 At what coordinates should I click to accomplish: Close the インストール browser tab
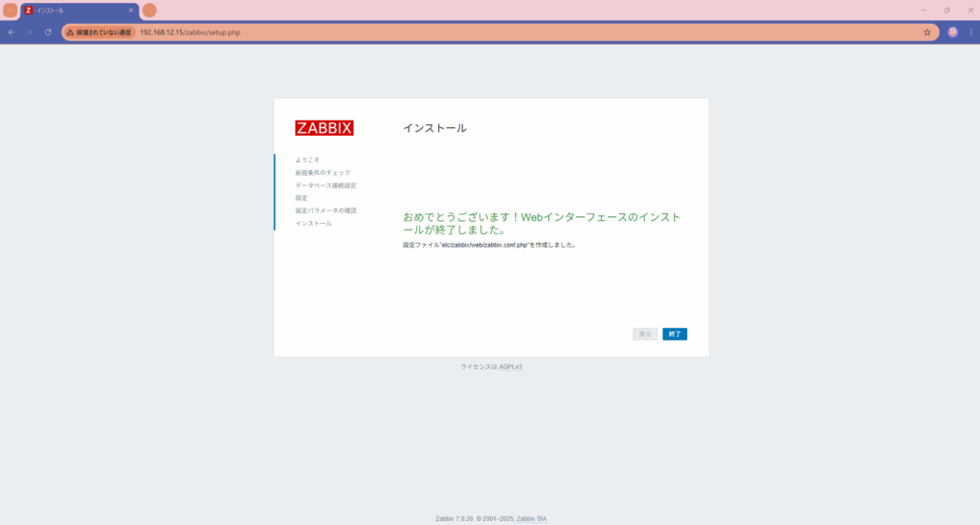(x=131, y=11)
